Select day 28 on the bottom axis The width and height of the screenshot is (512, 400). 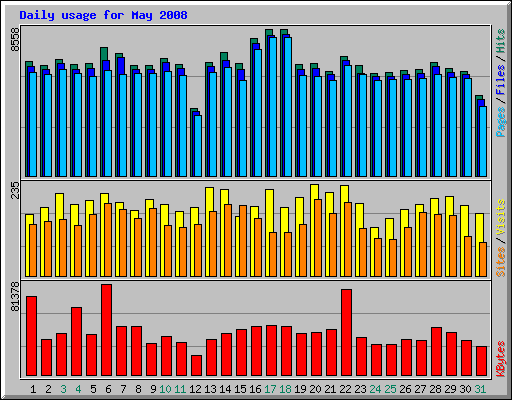435,389
